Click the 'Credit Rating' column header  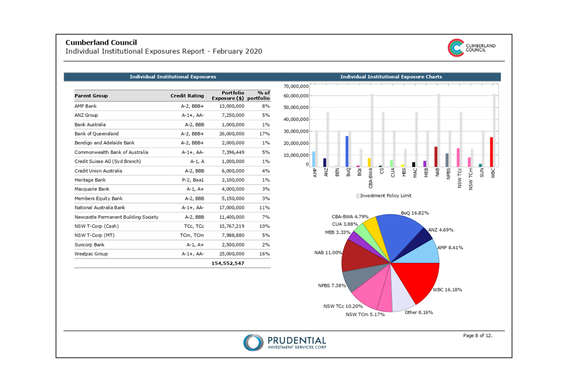click(x=187, y=96)
